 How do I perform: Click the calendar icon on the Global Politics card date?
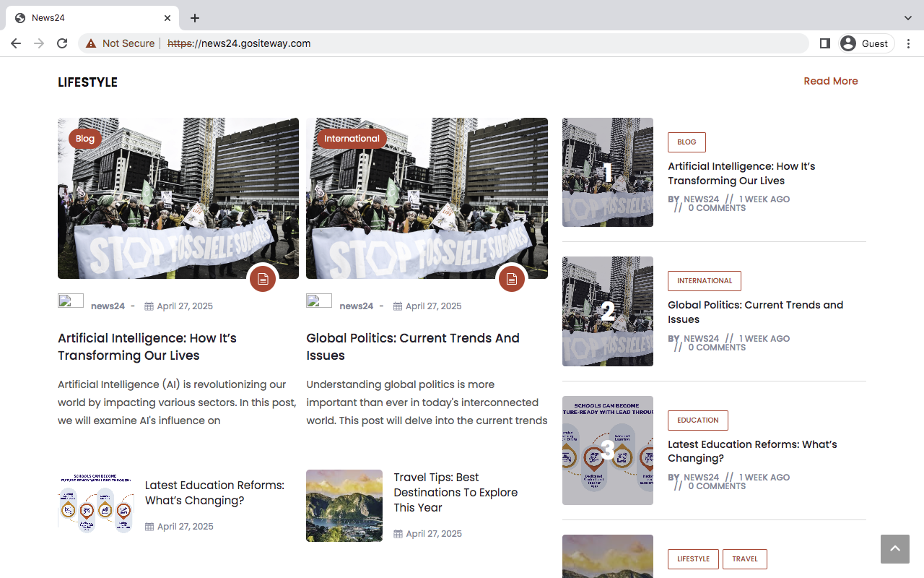(x=398, y=306)
